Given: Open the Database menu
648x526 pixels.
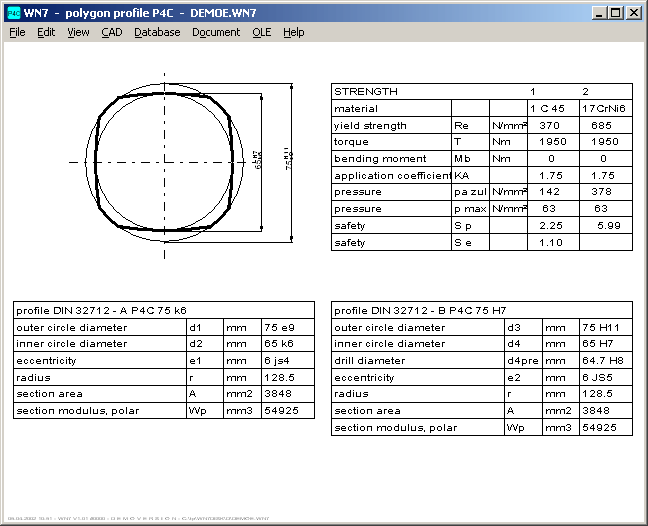Looking at the screenshot, I should (157, 32).
